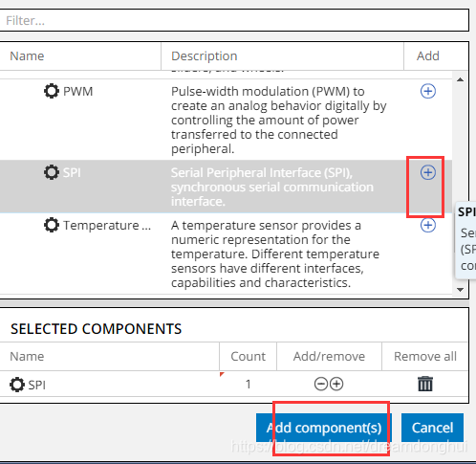Click the gear icon beside SPI in the component list
Viewport: 476px width, 464px height.
[x=52, y=172]
